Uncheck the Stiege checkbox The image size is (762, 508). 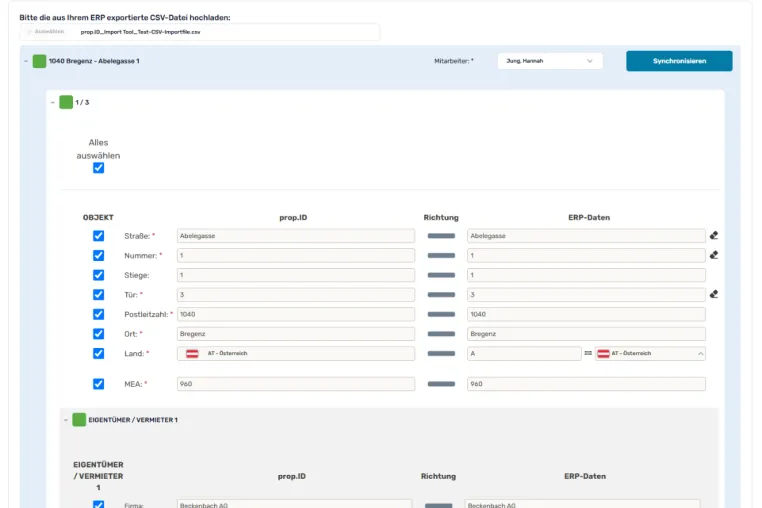click(x=99, y=275)
